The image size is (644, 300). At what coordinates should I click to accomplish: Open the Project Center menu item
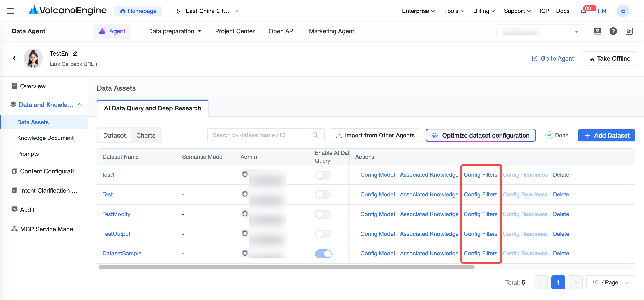tap(235, 31)
